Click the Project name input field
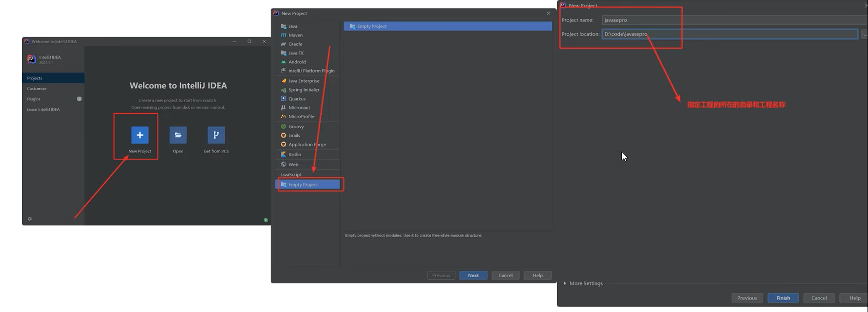Viewport: 868px width, 312px height. click(734, 20)
